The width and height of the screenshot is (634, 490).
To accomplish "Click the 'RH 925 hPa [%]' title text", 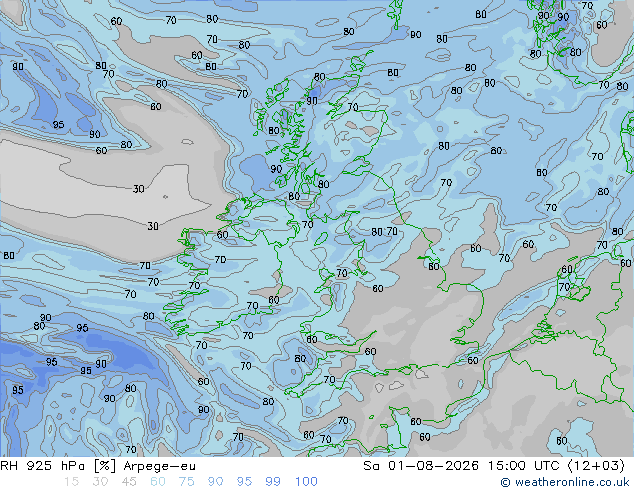I will coord(58,466).
